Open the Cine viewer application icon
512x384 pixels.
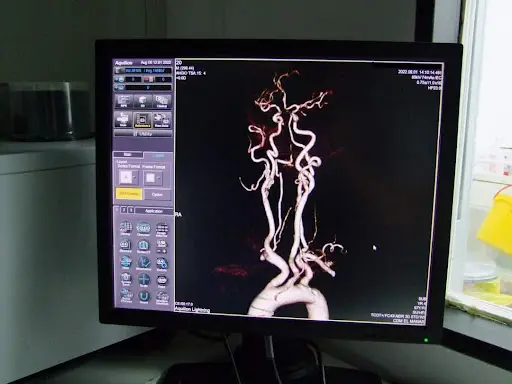[x=143, y=228]
